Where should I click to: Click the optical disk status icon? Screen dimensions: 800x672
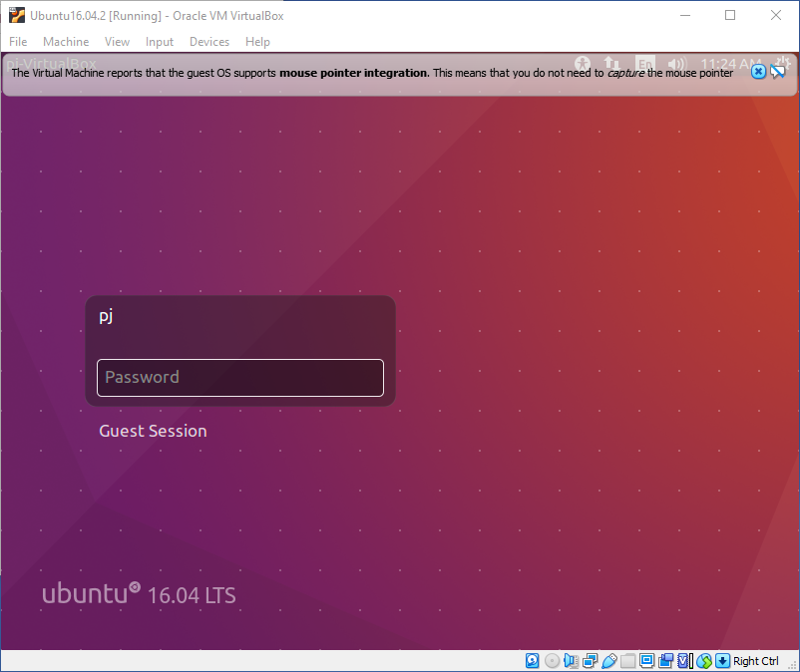(552, 661)
